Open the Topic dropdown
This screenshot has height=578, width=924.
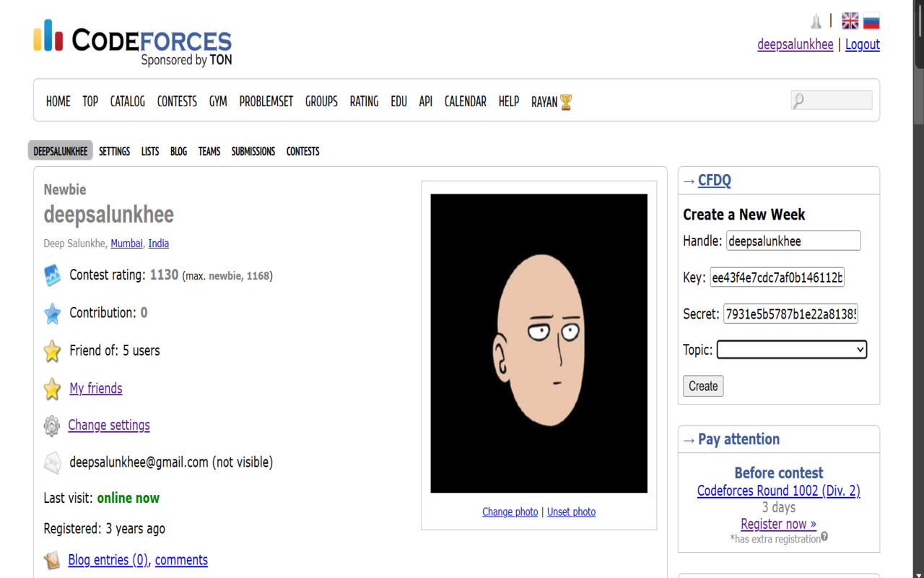pos(792,350)
